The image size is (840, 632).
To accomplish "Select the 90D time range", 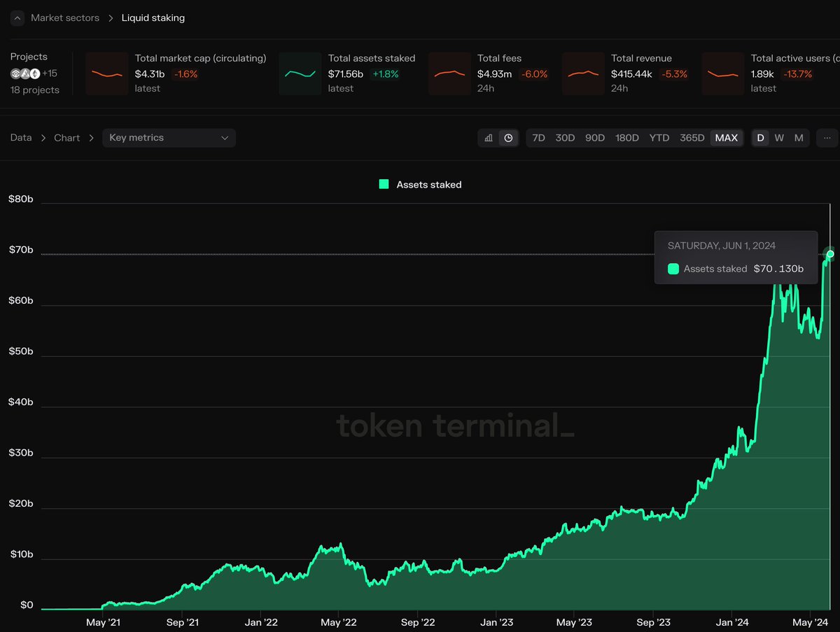I will pos(595,138).
